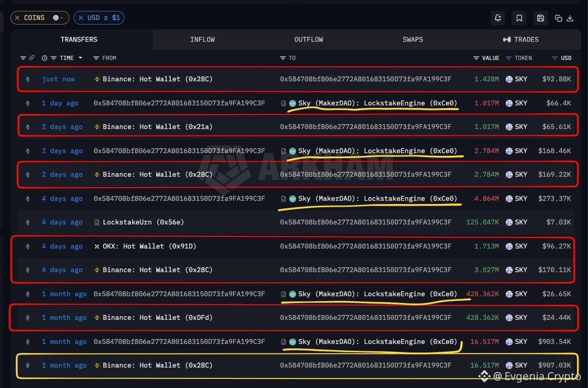Click the SKY label in the $273.37K row
Viewport: 588px width, 388px height.
pyautogui.click(x=521, y=199)
